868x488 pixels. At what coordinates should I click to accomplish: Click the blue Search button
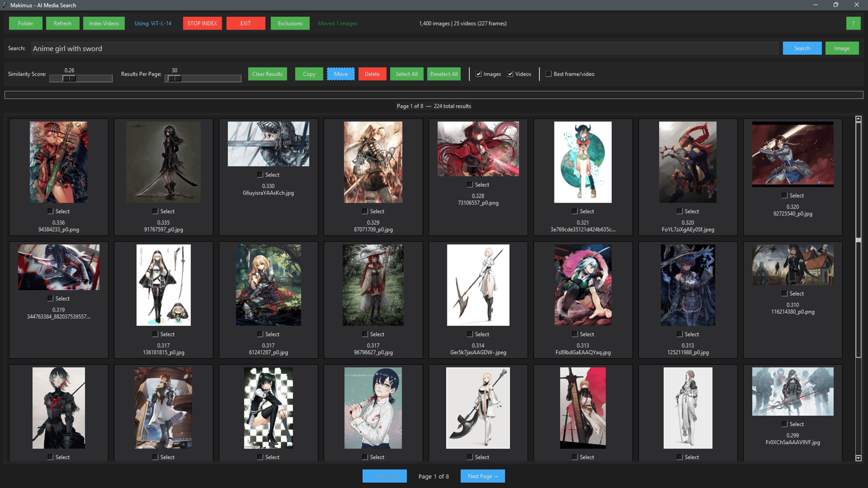[x=802, y=48]
